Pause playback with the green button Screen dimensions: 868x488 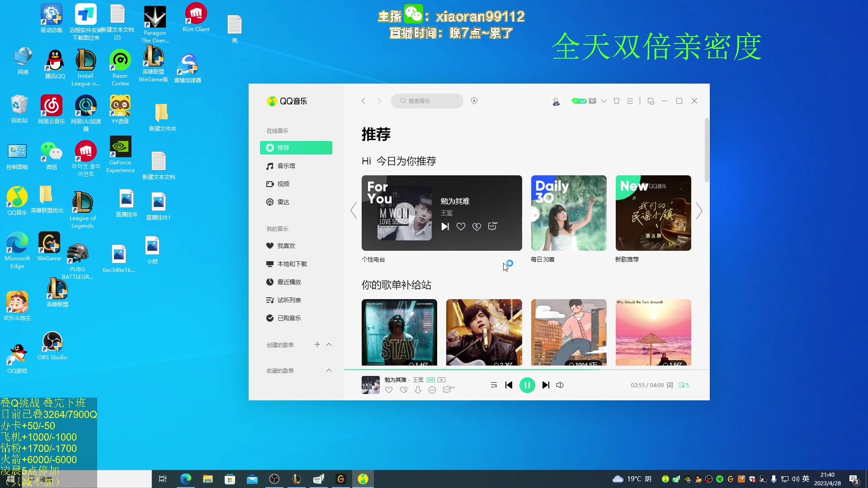pos(527,385)
